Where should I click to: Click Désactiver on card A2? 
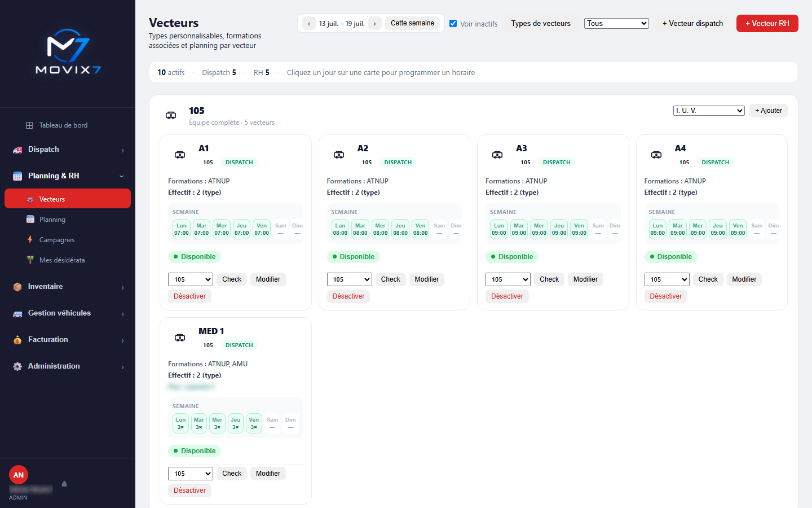click(x=348, y=296)
